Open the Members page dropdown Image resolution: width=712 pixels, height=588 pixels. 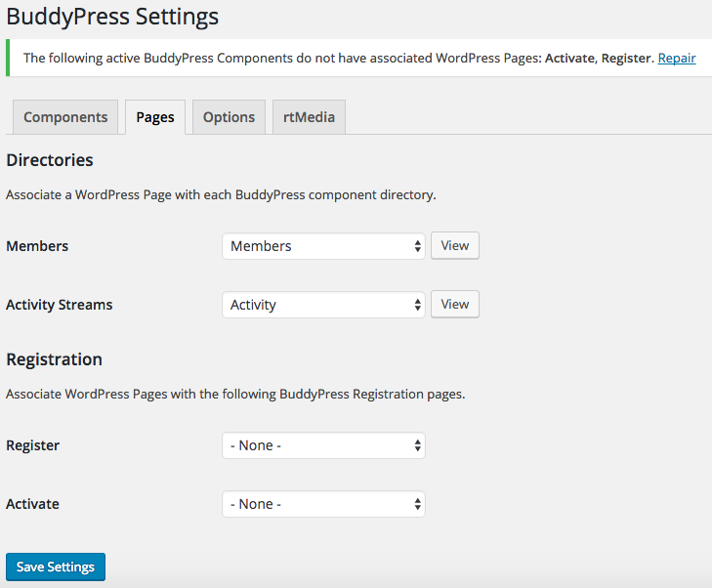point(323,246)
